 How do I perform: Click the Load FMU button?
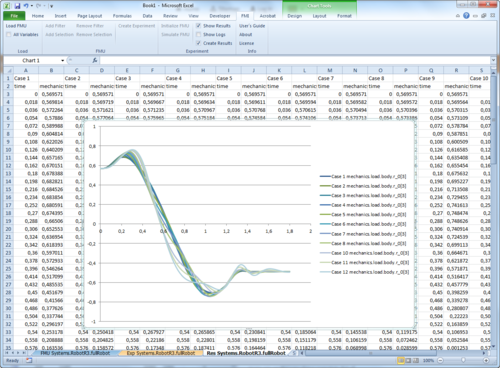click(16, 26)
